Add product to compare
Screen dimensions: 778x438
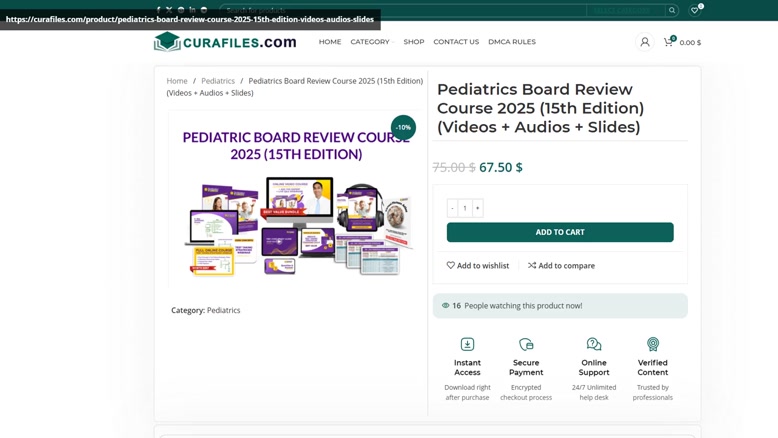[x=561, y=265]
